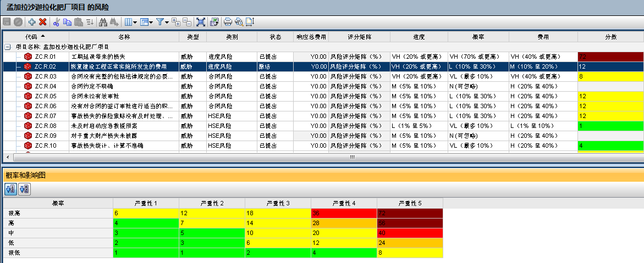
Task: Toggle alphabetical sort in the probability and impact panel
Action: coord(24,189)
